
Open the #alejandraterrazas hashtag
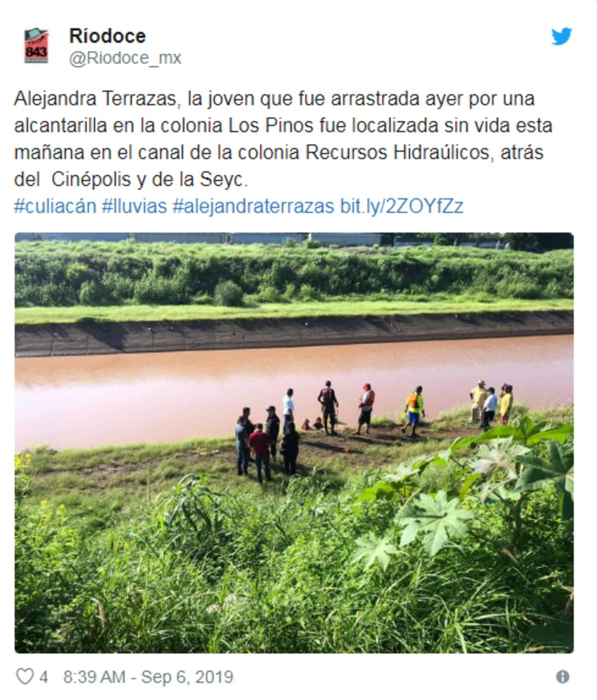[x=253, y=206]
